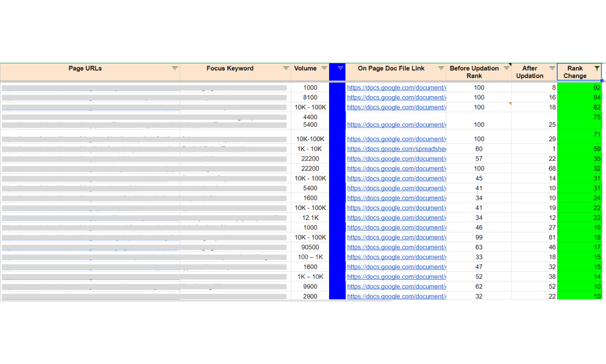This screenshot has width=606, height=364.
Task: Select the Before Updation Rank cell 60
Action: pyautogui.click(x=479, y=149)
